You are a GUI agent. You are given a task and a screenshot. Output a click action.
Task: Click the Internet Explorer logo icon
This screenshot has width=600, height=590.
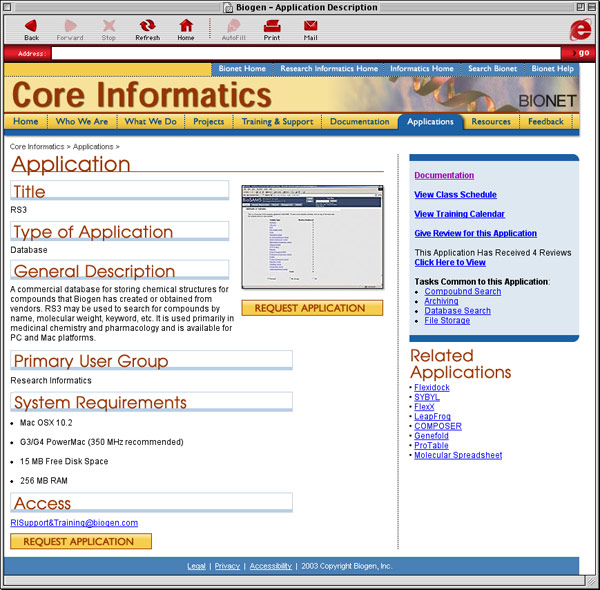581,29
